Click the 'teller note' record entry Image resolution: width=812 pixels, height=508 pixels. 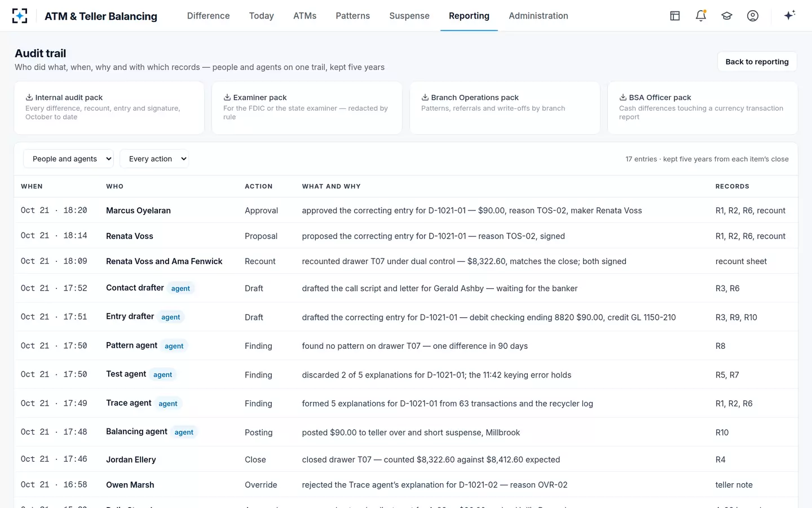click(734, 485)
